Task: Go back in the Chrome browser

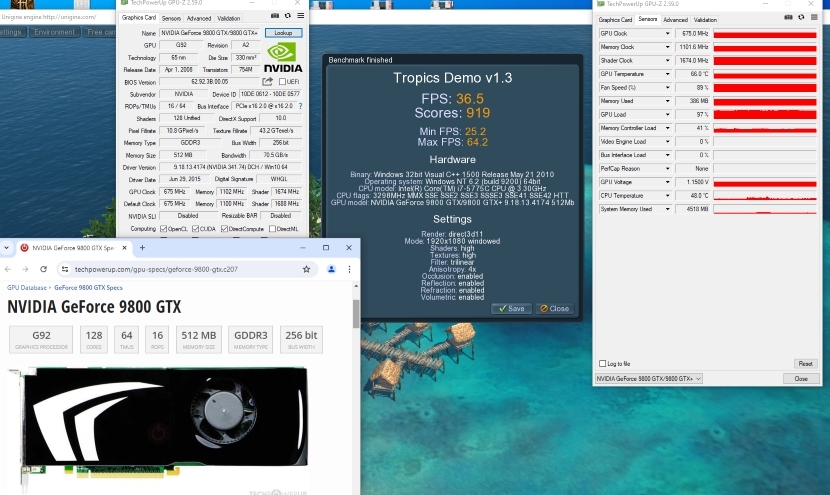Action: coord(8,269)
